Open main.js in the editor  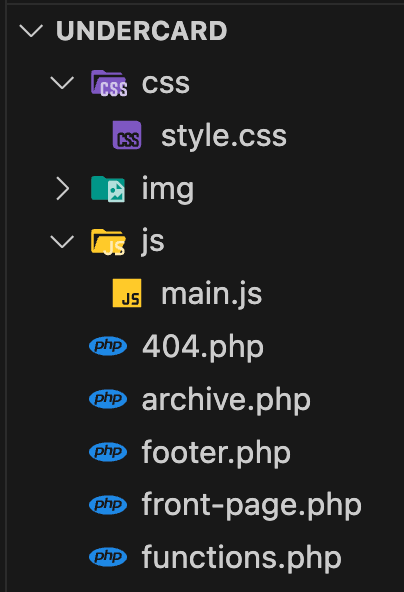point(211,294)
